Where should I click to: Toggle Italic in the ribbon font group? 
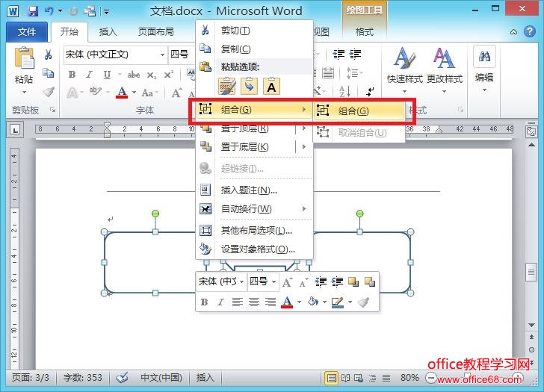pyautogui.click(x=89, y=75)
